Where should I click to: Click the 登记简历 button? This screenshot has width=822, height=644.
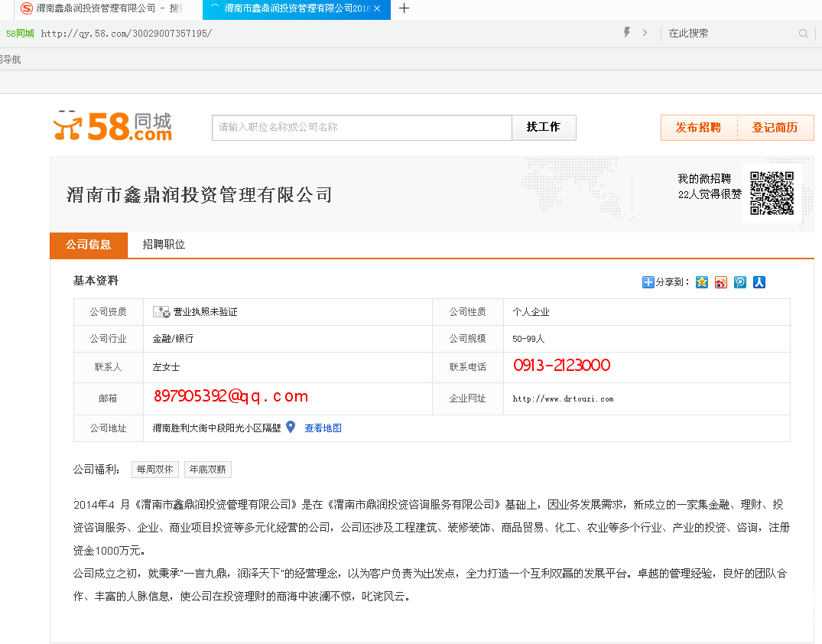click(x=775, y=128)
